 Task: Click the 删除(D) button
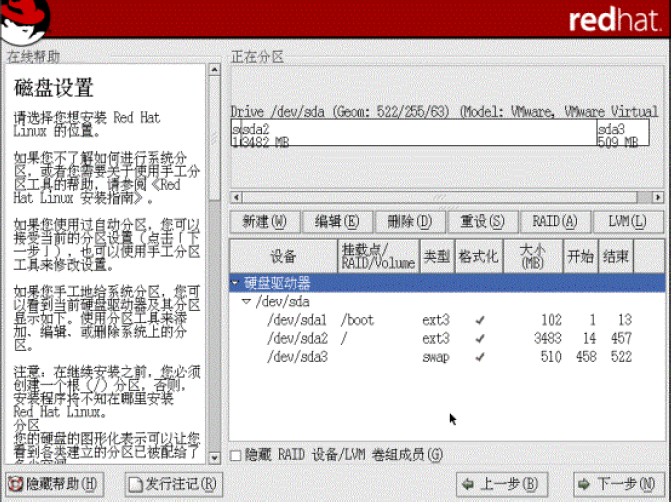(x=409, y=222)
